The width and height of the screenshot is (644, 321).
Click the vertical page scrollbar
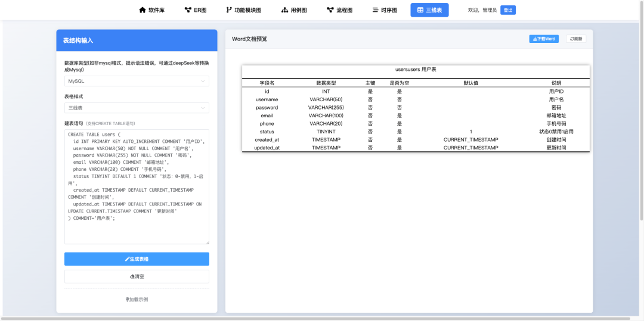click(x=641, y=111)
